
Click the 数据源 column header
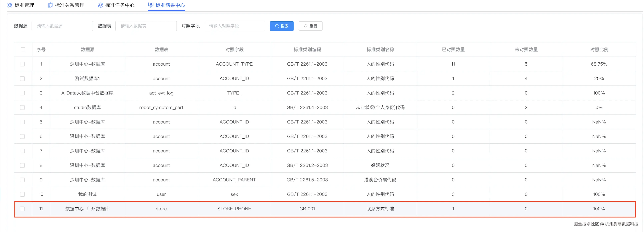coord(88,49)
